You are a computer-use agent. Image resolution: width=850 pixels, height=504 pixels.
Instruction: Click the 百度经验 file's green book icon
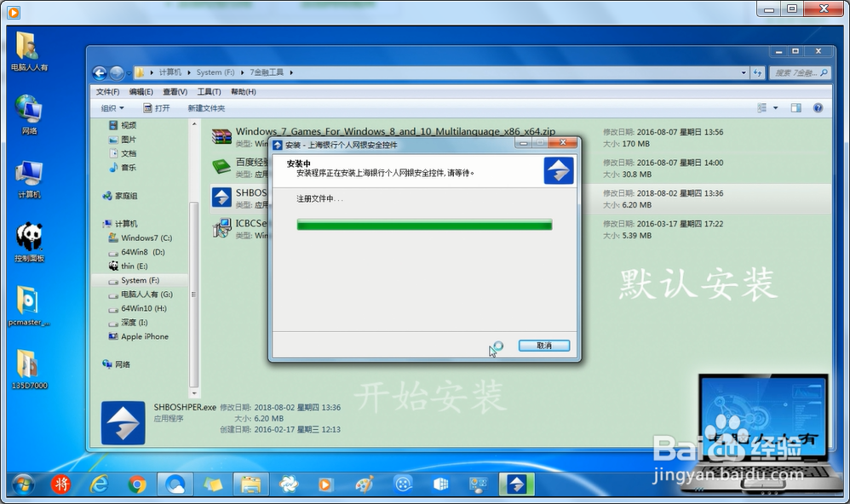[221, 166]
